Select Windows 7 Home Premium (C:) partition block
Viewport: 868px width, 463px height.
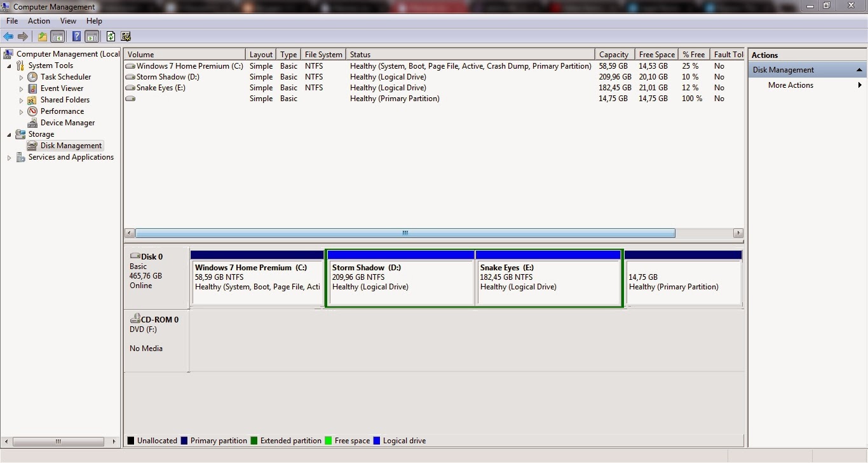257,279
